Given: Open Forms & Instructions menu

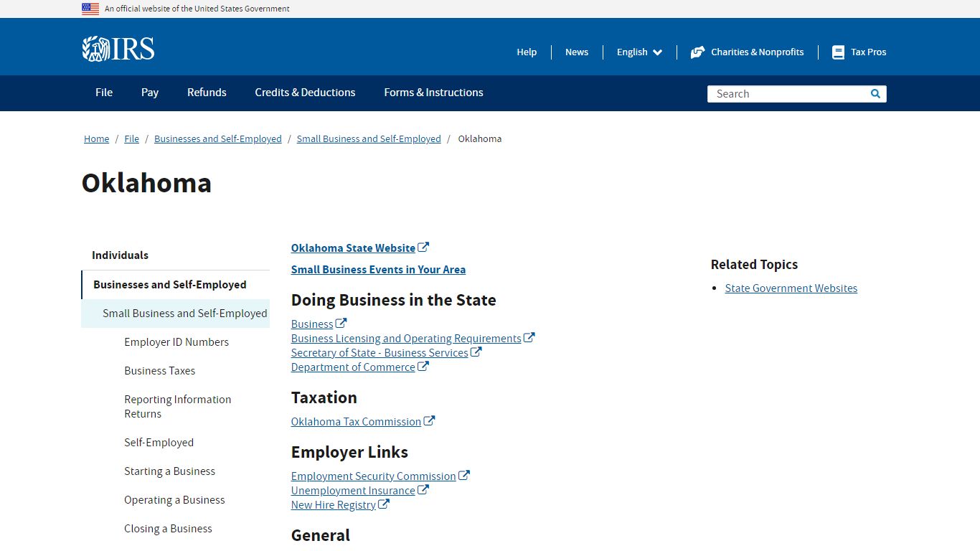Looking at the screenshot, I should pyautogui.click(x=433, y=93).
